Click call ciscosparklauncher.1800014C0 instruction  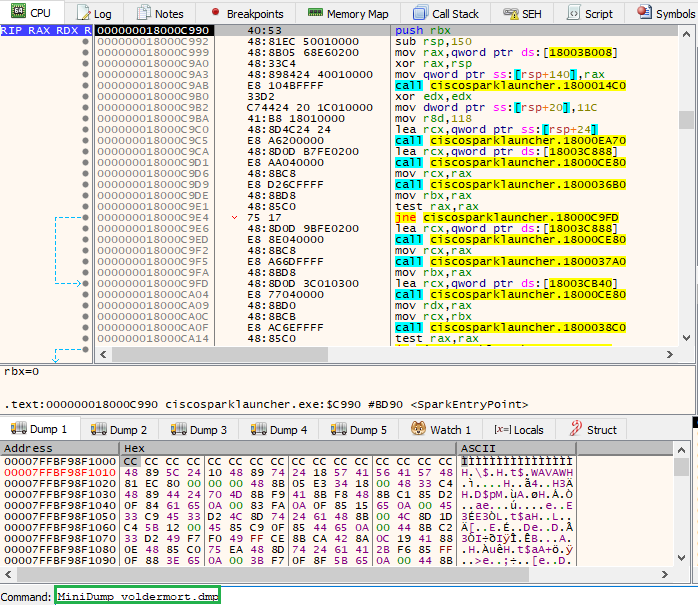(x=511, y=85)
